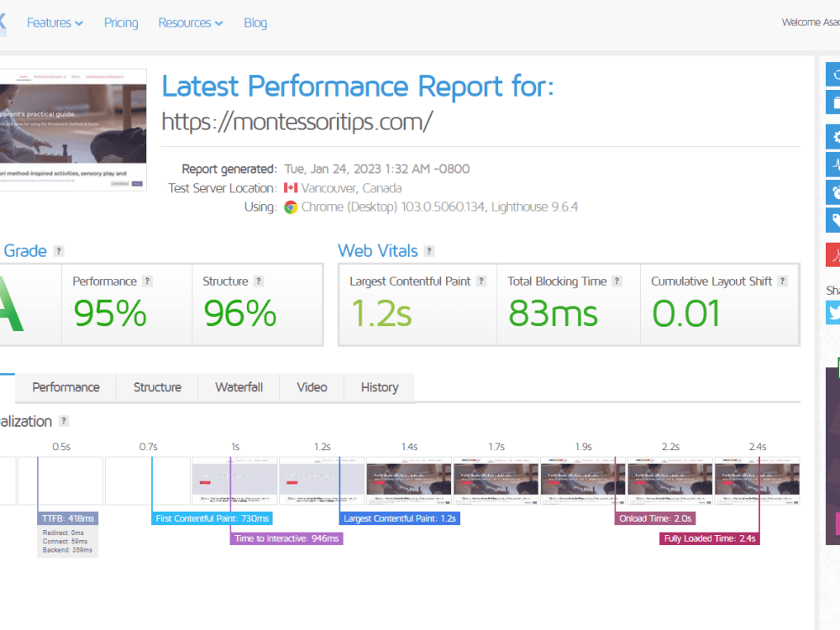This screenshot has height=630, width=840.
Task: Click the help icon next to Structure score
Action: tap(259, 281)
